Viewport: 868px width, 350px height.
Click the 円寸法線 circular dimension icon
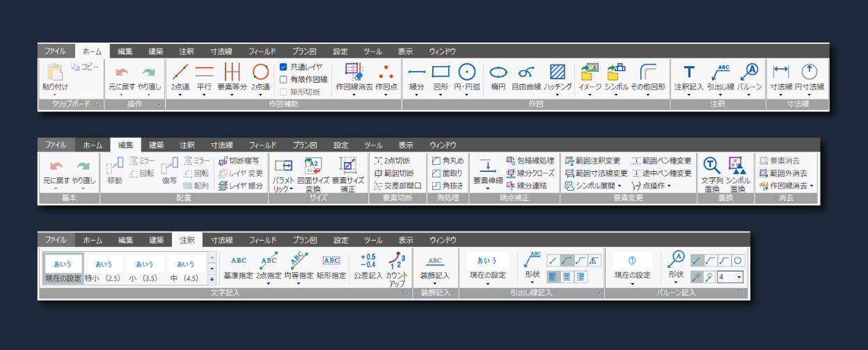(809, 71)
